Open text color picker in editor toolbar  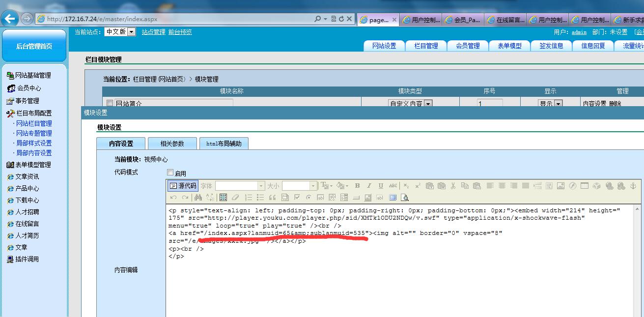click(x=326, y=186)
